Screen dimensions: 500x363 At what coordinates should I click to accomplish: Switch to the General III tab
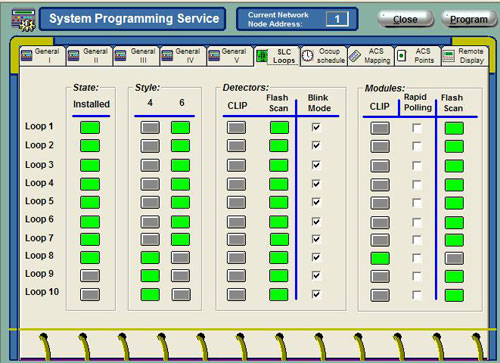pyautogui.click(x=136, y=56)
